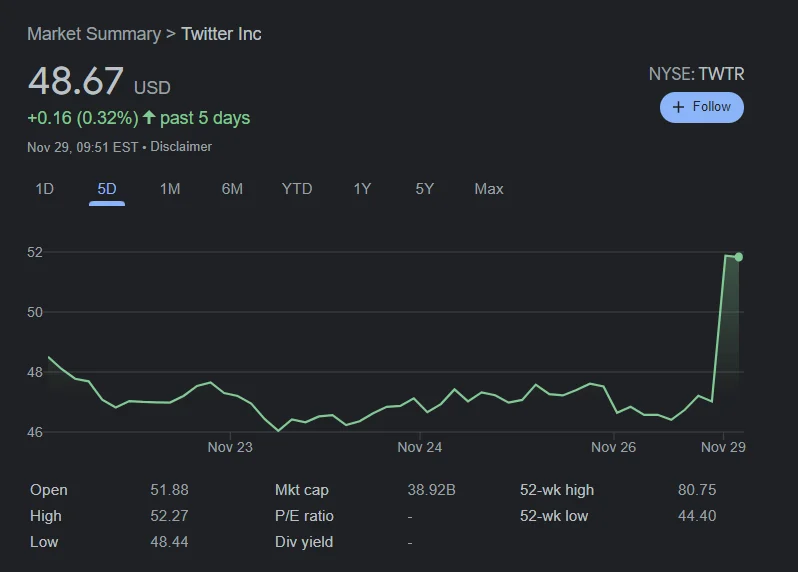Image resolution: width=798 pixels, height=572 pixels.
Task: Click the past 5 days text
Action: coord(205,118)
